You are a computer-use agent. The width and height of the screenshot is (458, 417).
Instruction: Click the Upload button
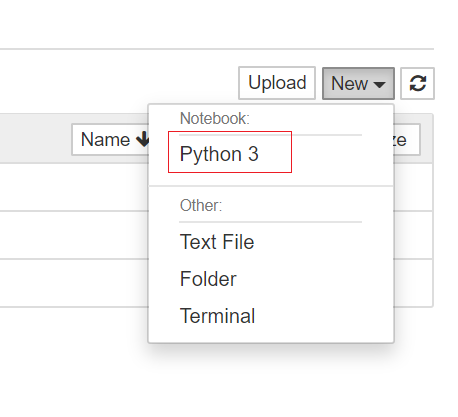pyautogui.click(x=277, y=83)
